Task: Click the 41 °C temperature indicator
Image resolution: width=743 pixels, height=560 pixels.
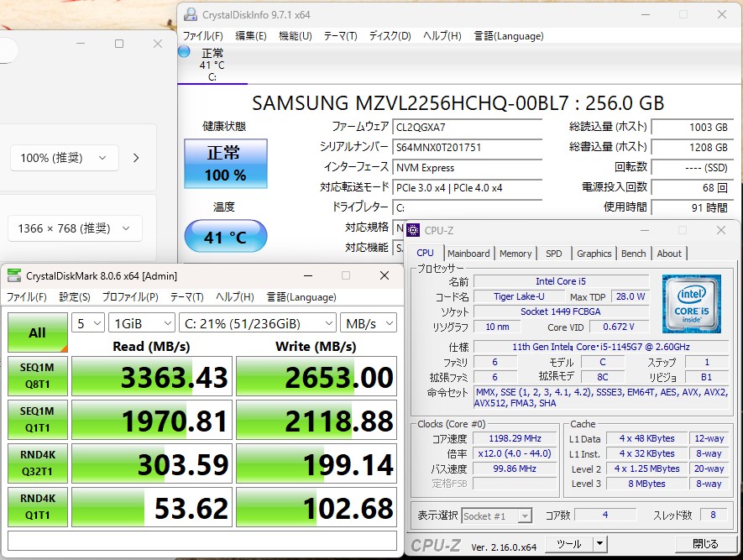Action: pos(225,238)
